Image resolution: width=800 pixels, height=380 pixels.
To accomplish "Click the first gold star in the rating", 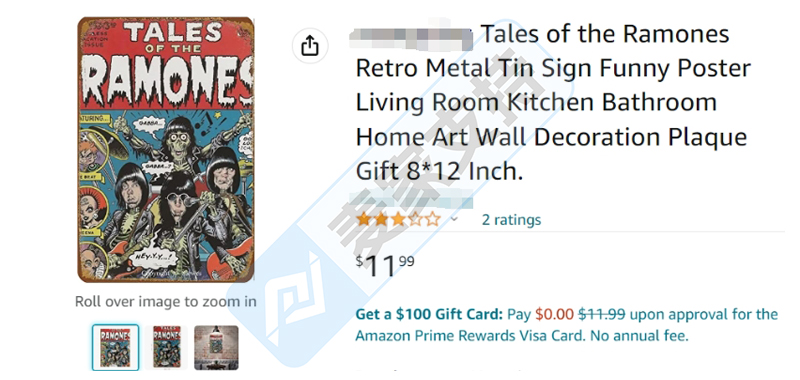I will tap(364, 220).
